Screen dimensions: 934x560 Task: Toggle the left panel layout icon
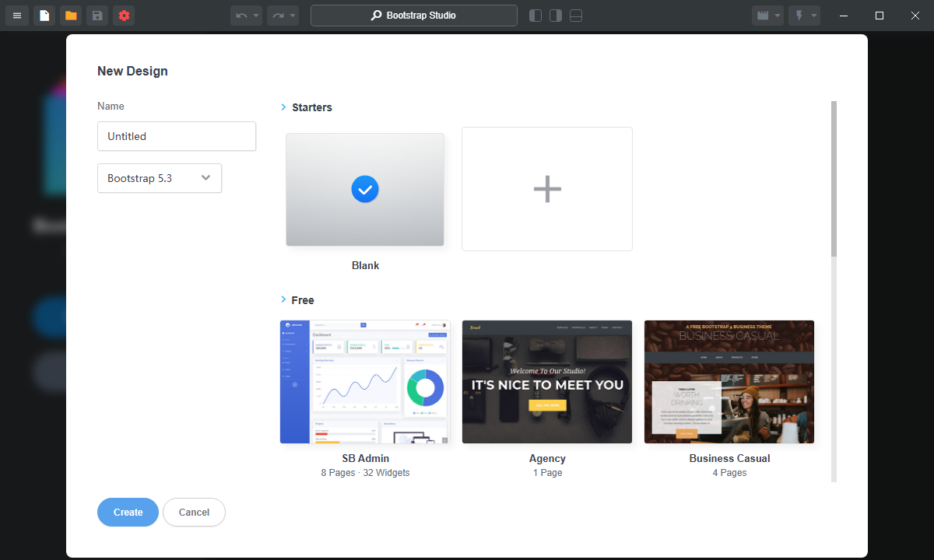coord(535,15)
